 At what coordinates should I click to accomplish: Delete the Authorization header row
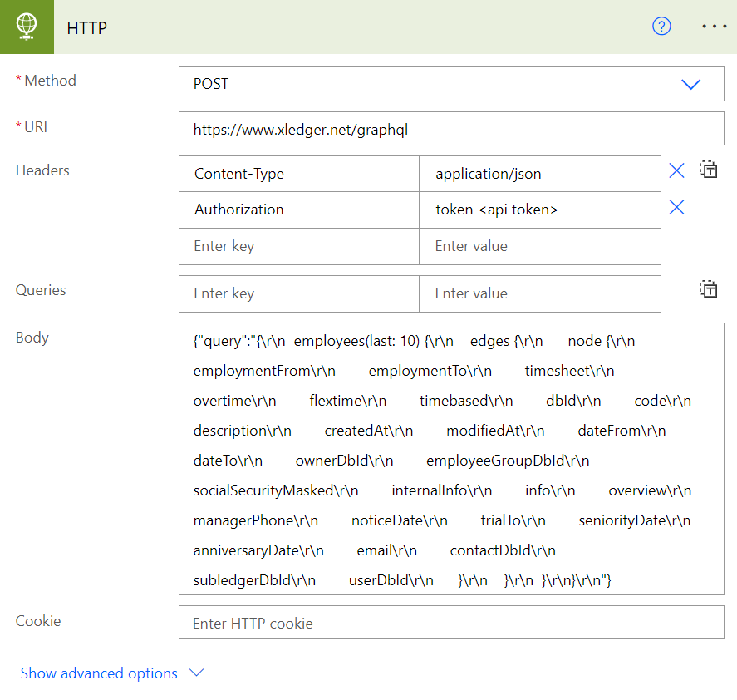coord(676,207)
